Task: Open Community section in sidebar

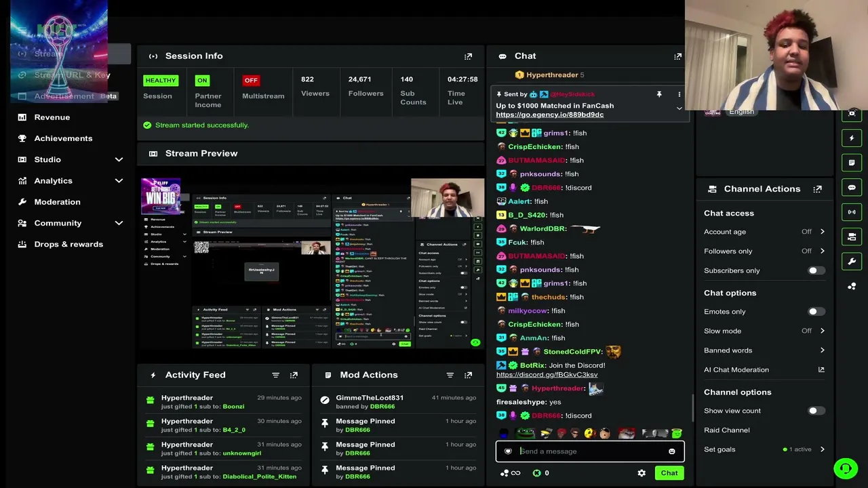Action: 58,223
